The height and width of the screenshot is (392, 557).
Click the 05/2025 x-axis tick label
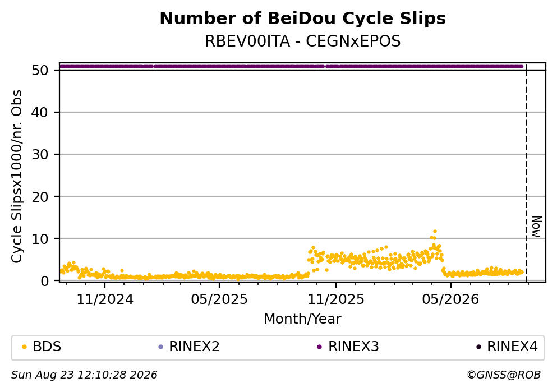tap(219, 299)
